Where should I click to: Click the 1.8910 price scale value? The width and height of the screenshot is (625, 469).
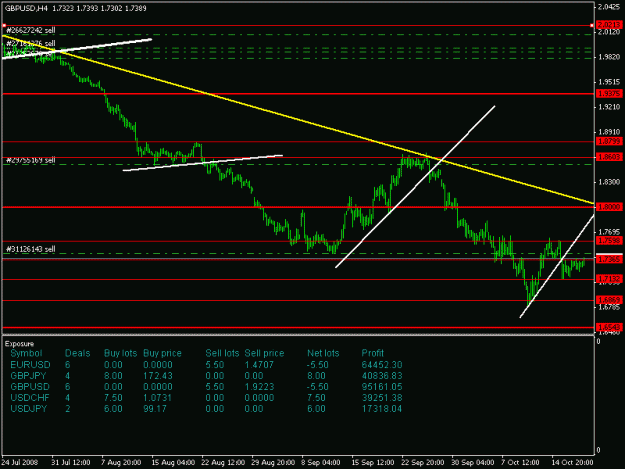(x=609, y=132)
